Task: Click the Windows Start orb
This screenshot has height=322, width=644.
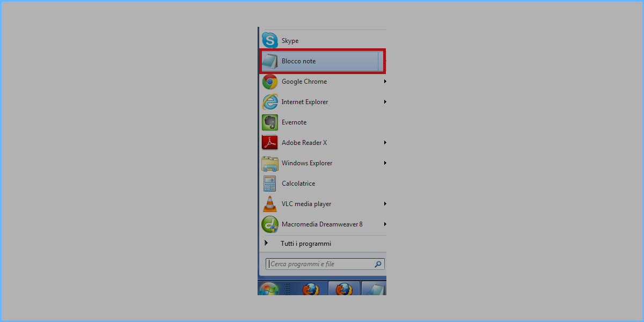Action: [269, 290]
